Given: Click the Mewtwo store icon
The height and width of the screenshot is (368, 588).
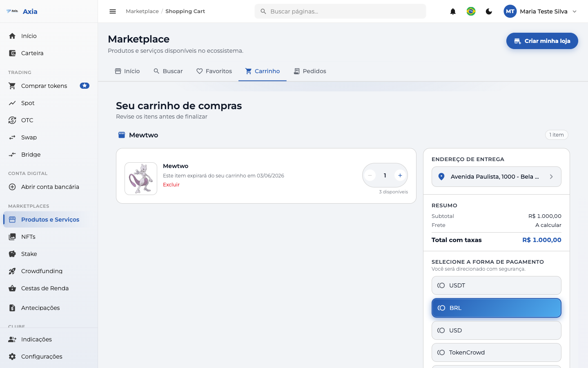Looking at the screenshot, I should coord(122,135).
